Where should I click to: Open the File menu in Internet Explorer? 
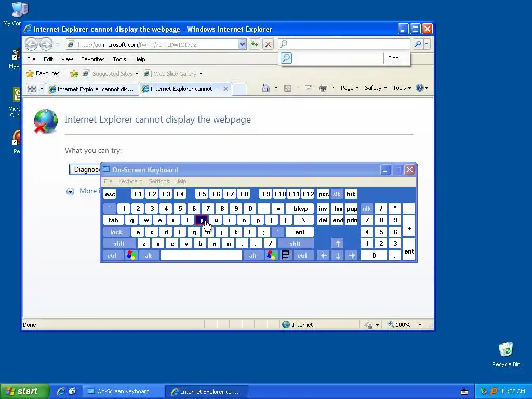(31, 59)
